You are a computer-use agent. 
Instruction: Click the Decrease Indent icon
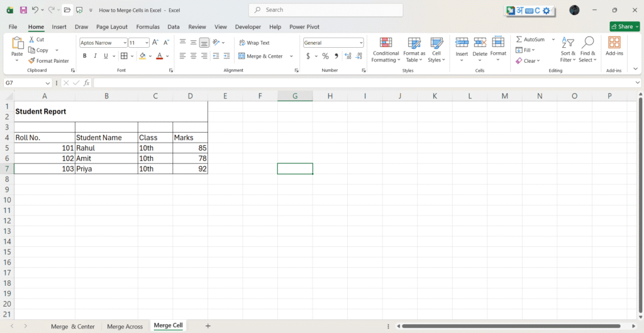click(216, 56)
